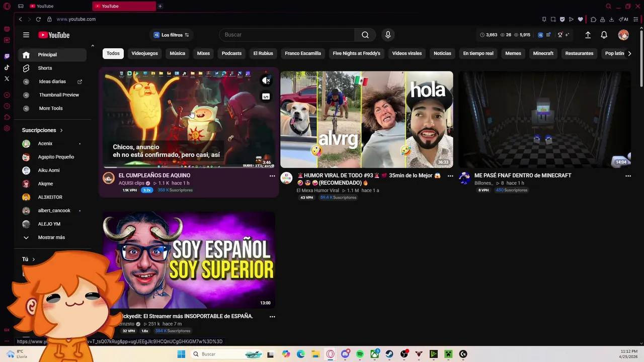Open Twitch in Opera sidebar
The height and width of the screenshot is (362, 644).
pos(7,56)
